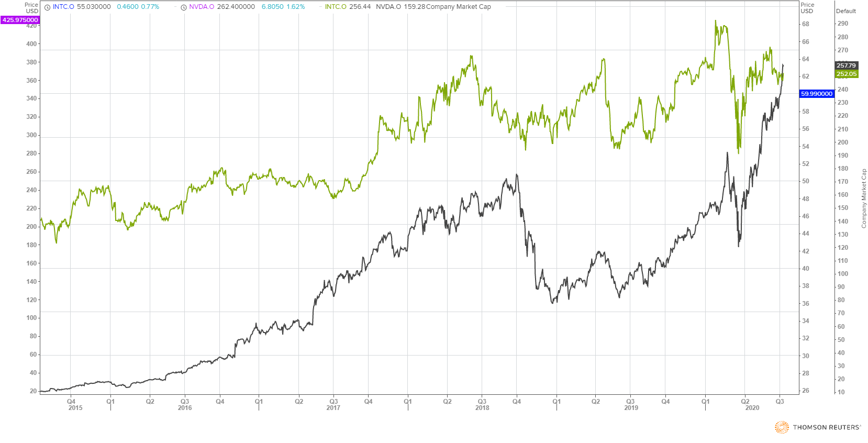868x443 pixels.
Task: Click the purple 425.975000 price tag
Action: [x=20, y=20]
